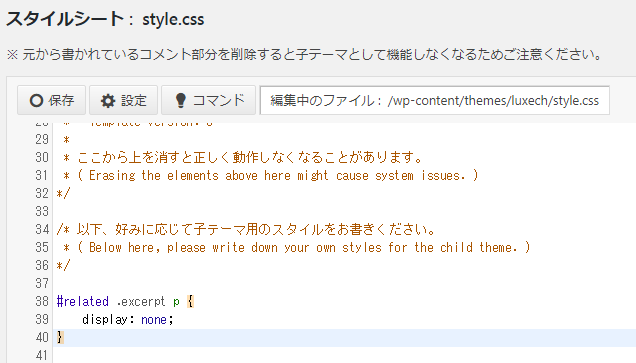Click the lightbulb icon for commands
The width and height of the screenshot is (636, 363).
point(180,101)
